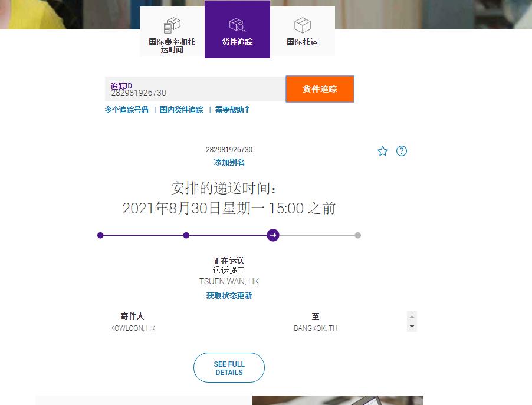
Task: Switch to the 国际费率和托运时间 tab
Action: click(172, 44)
